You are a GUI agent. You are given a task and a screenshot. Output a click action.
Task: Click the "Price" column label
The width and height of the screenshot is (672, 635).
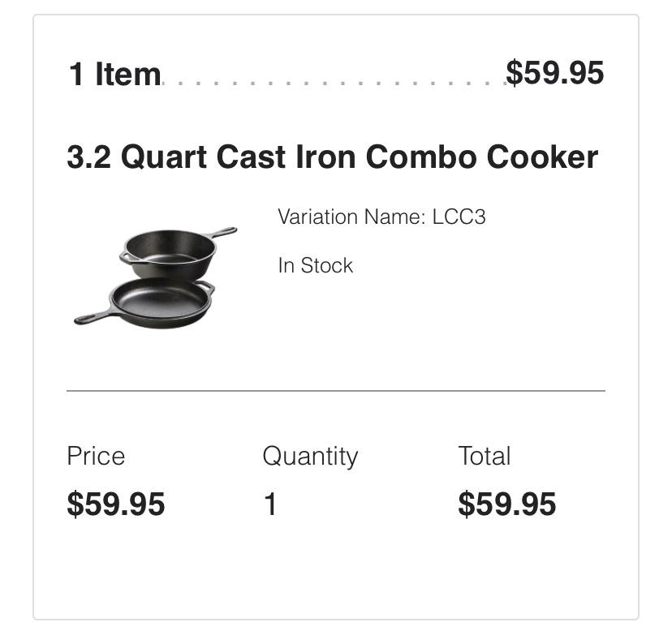96,456
